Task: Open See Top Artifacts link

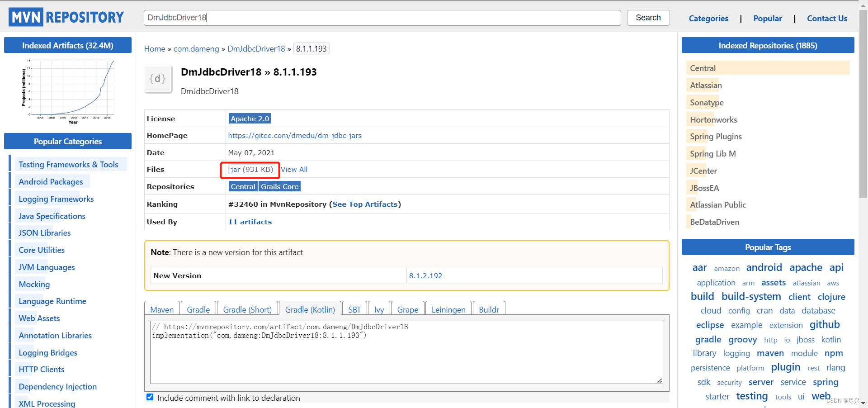Action: coord(364,204)
